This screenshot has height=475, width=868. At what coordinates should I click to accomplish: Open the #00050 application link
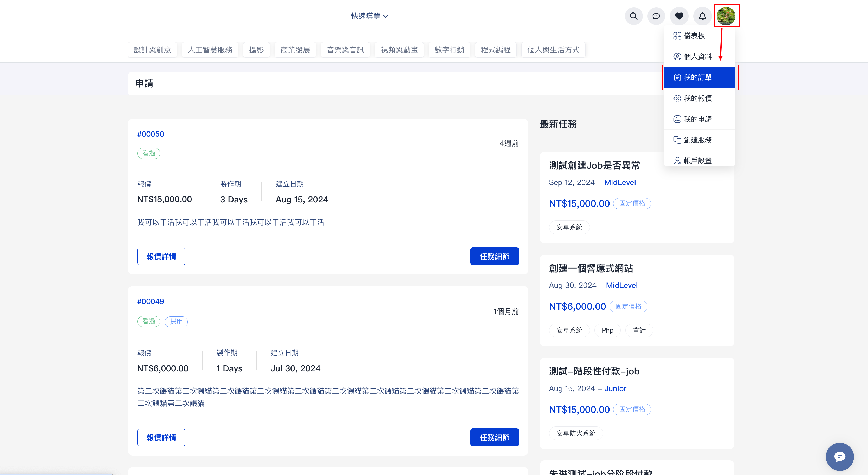(x=150, y=134)
